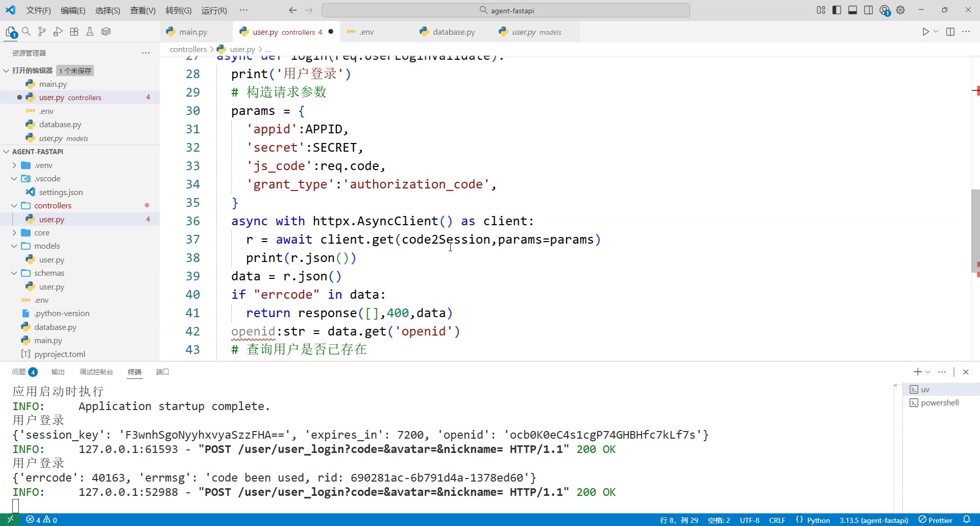Collapse the 打开的编辑器 section

point(6,70)
